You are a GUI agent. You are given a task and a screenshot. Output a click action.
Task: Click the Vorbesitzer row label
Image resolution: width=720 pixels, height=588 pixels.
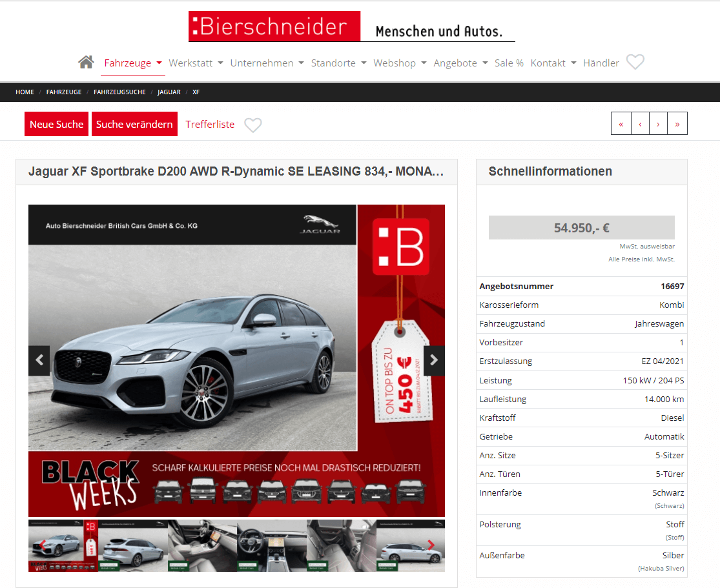point(501,343)
